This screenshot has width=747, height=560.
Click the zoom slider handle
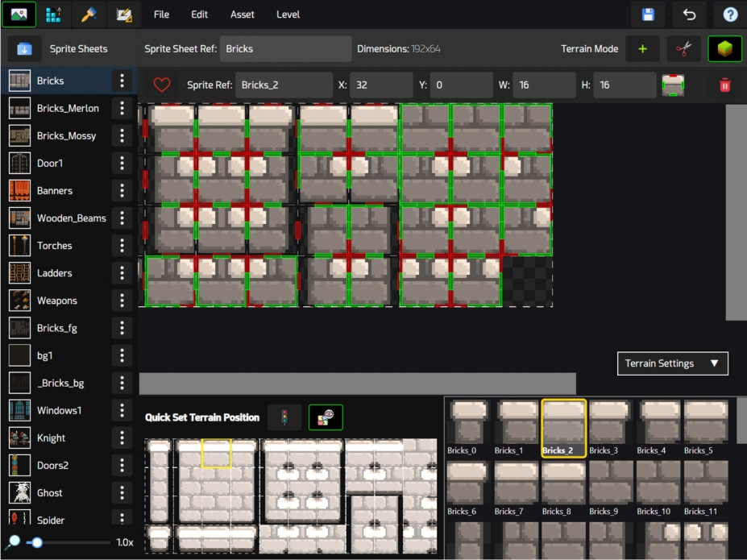coord(36,542)
